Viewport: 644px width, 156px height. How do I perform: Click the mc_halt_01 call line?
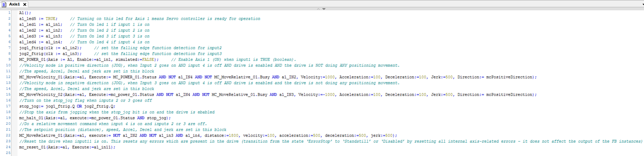click(x=95, y=118)
